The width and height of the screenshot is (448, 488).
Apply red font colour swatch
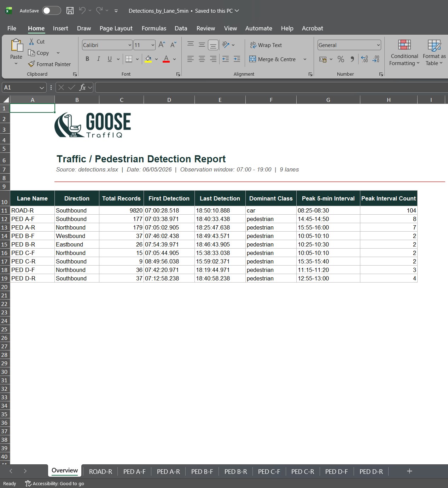[x=166, y=59]
